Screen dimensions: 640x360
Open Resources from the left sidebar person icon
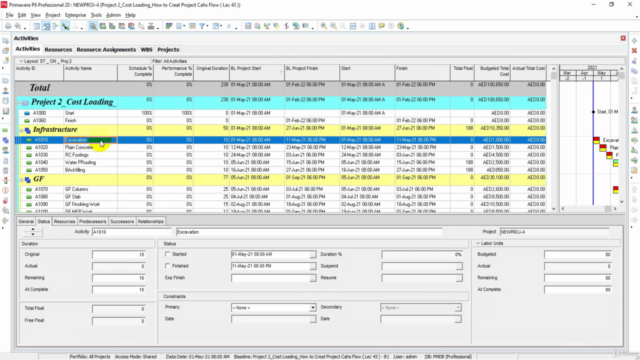click(x=5, y=91)
